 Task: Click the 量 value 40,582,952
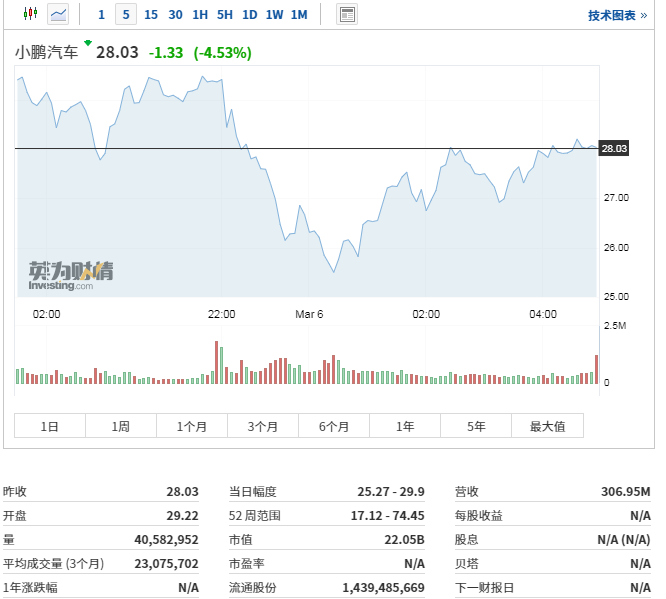pyautogui.click(x=166, y=540)
